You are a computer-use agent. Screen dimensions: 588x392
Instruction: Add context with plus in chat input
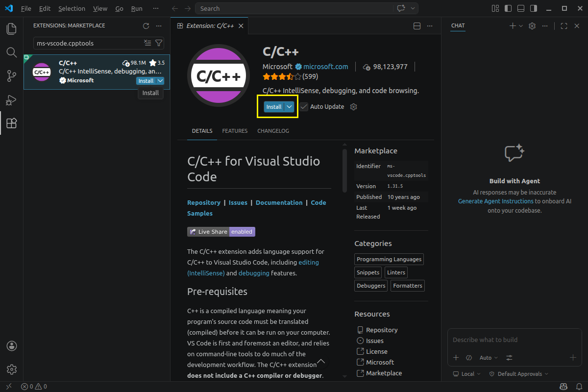[456, 358]
